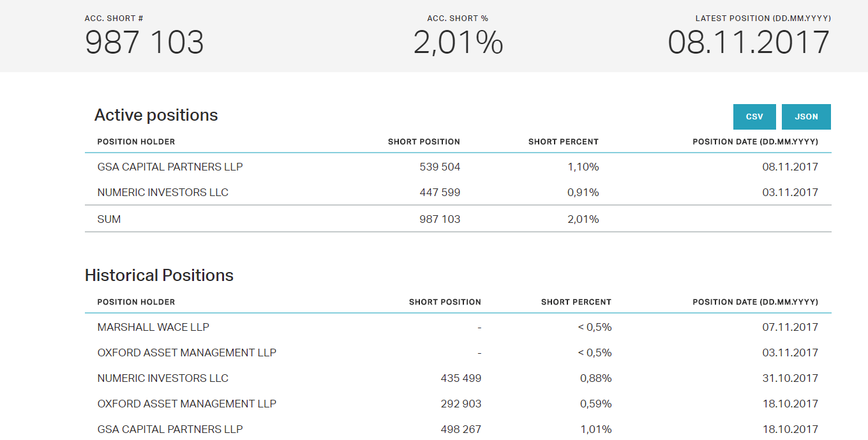
Task: Select Oxford Asset Management LLP dated 03.11.2017
Action: point(186,353)
